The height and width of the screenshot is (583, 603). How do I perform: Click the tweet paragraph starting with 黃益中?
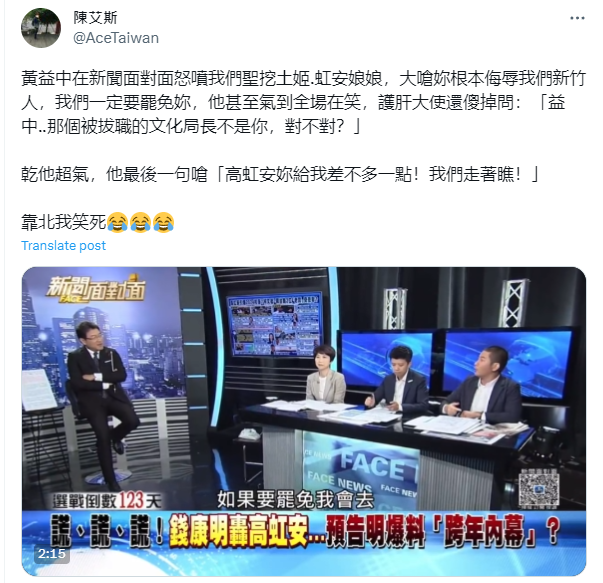click(304, 102)
